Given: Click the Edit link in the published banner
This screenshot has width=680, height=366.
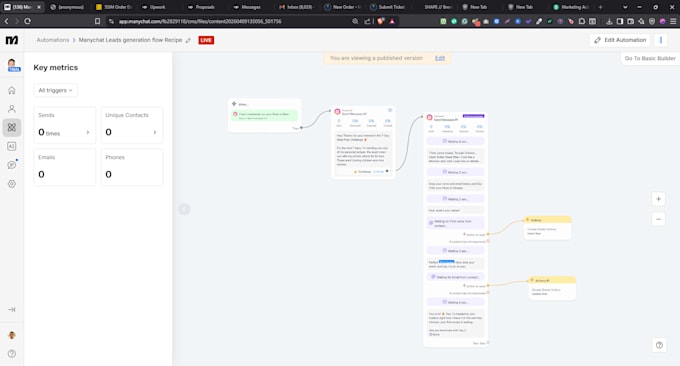Looking at the screenshot, I should click(440, 58).
